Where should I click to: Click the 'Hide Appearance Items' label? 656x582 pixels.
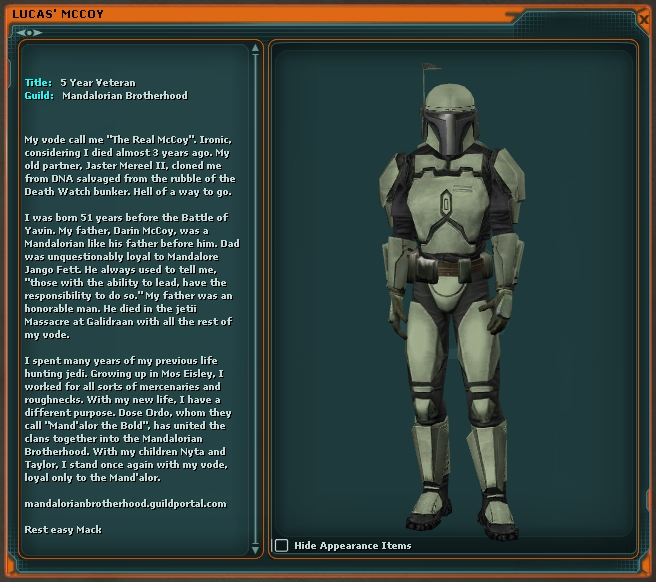(x=353, y=546)
